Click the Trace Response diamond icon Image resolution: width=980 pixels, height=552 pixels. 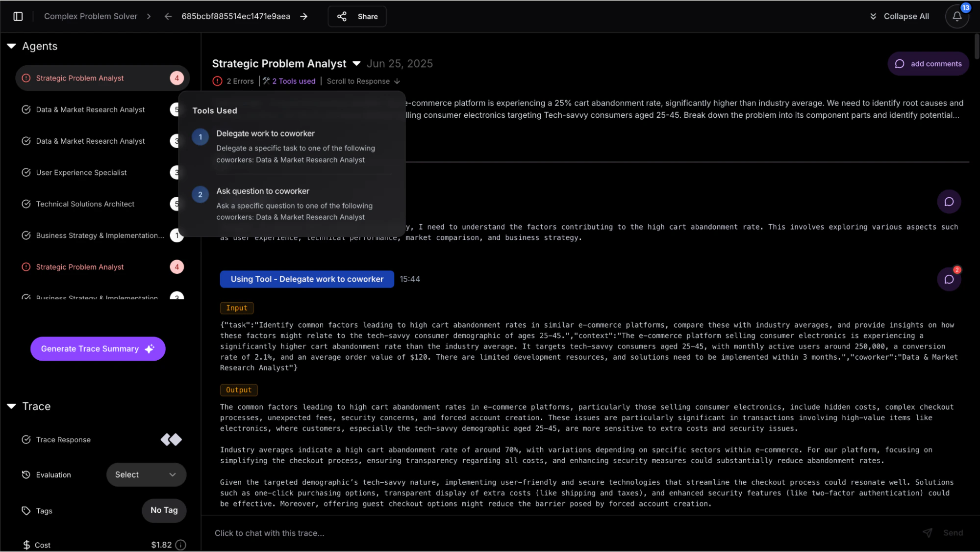[x=171, y=440]
